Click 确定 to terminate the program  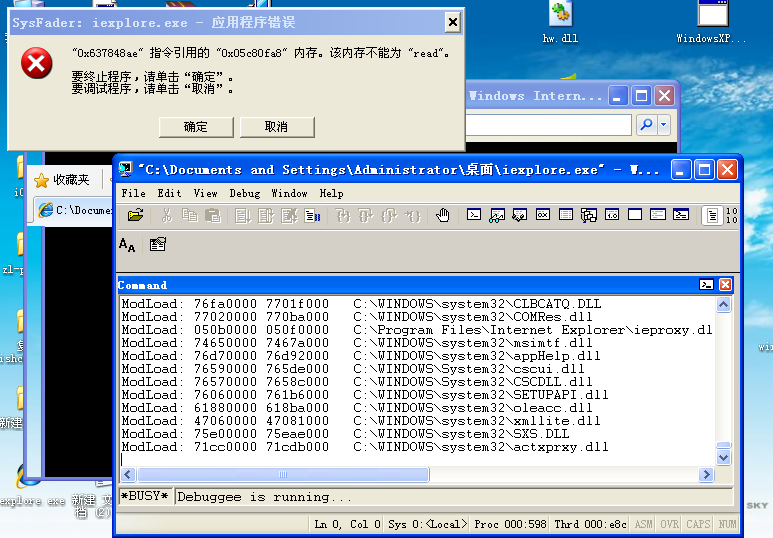tap(196, 127)
